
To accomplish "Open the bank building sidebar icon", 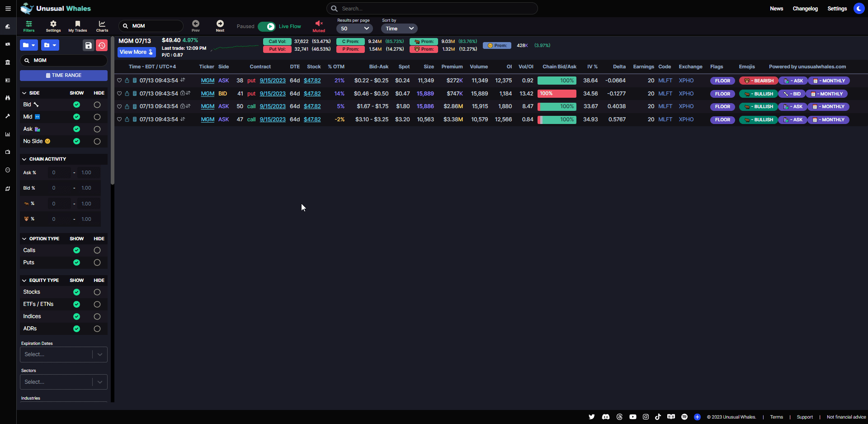I will click(8, 62).
